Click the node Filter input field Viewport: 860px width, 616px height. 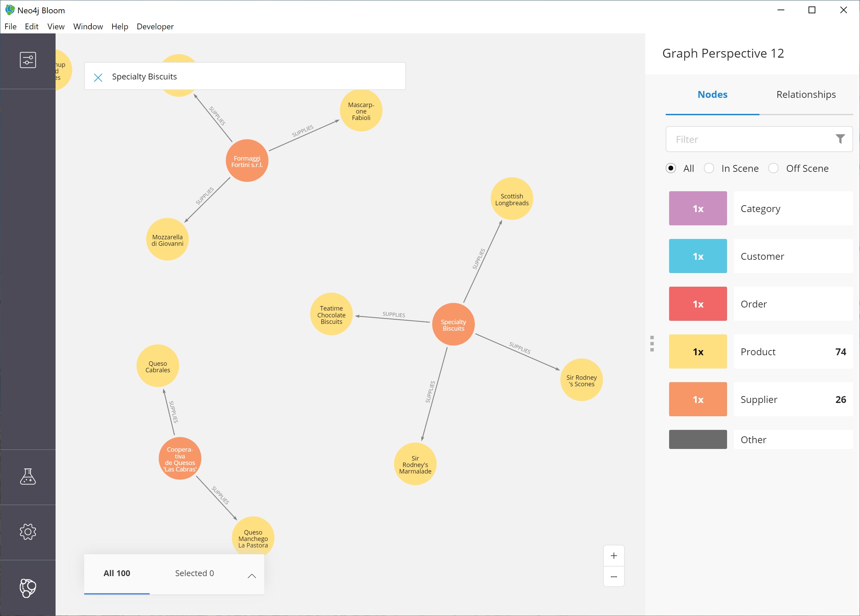point(759,139)
